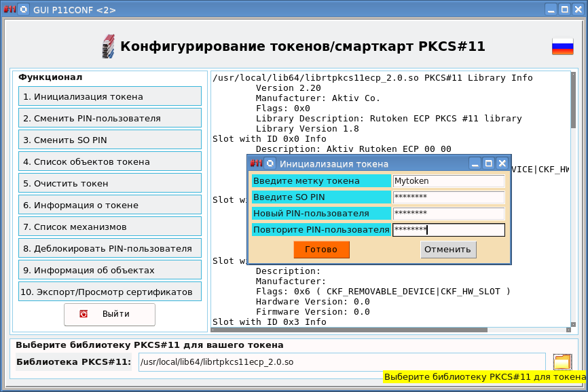Click the Russian flag language icon
588x392 pixels.
[x=562, y=47]
